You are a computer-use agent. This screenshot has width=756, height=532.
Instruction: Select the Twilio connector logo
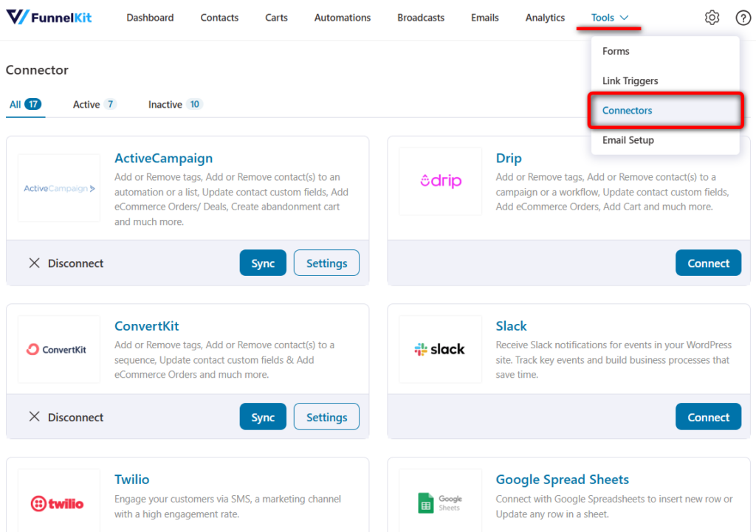59,502
